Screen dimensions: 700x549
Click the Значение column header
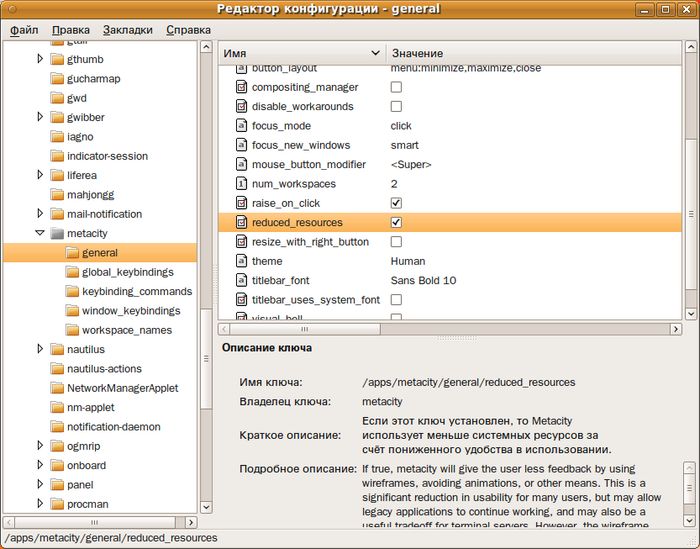[x=534, y=53]
